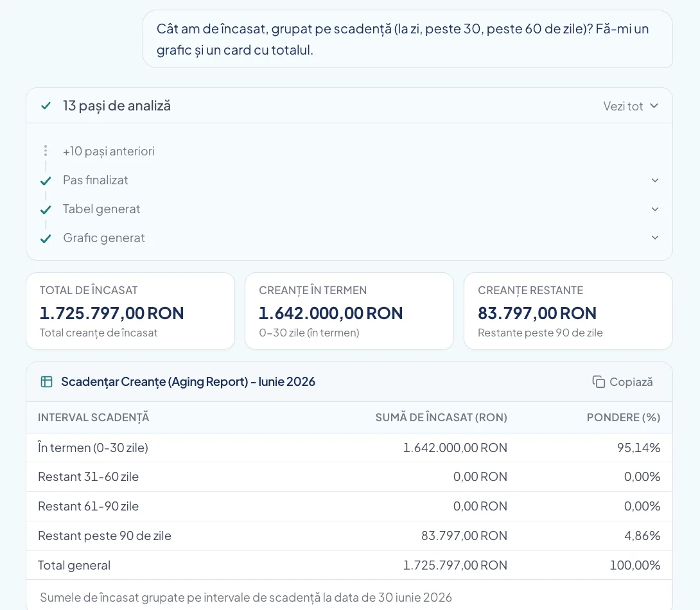Click the checkmark next to Grafic generat

tap(46, 239)
